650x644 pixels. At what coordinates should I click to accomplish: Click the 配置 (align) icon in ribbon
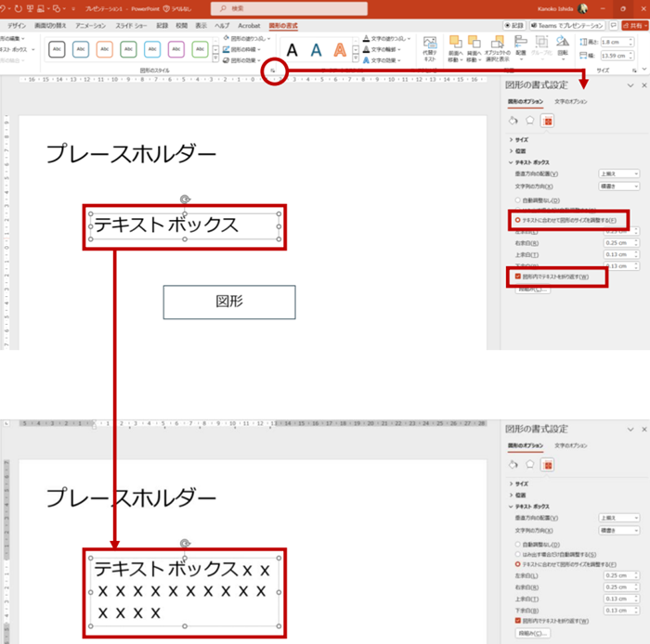[521, 47]
